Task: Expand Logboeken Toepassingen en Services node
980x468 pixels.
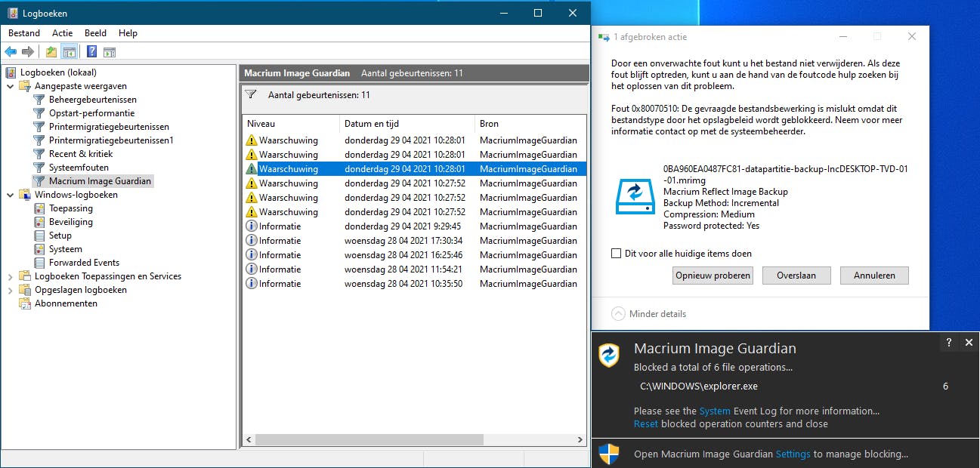Action: (x=11, y=276)
